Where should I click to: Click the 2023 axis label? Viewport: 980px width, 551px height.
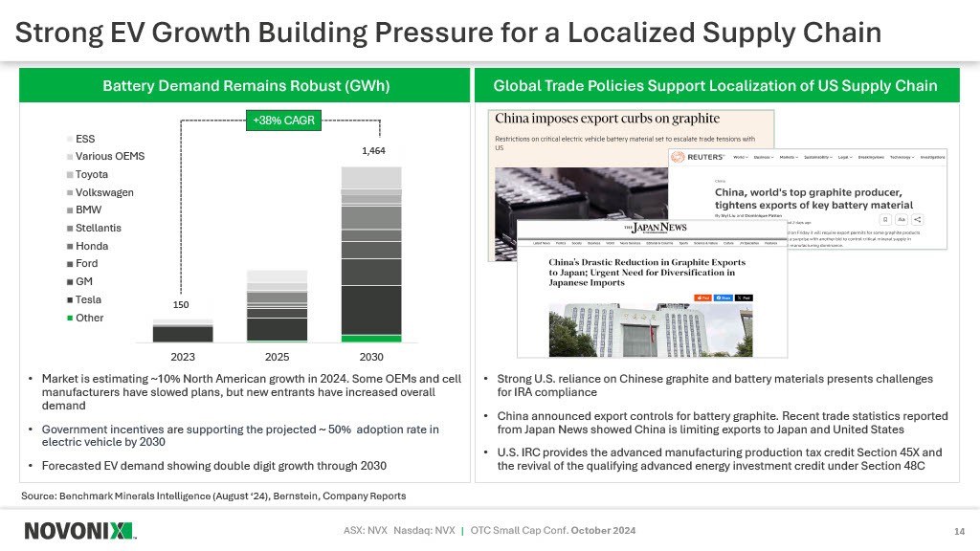[x=183, y=357]
